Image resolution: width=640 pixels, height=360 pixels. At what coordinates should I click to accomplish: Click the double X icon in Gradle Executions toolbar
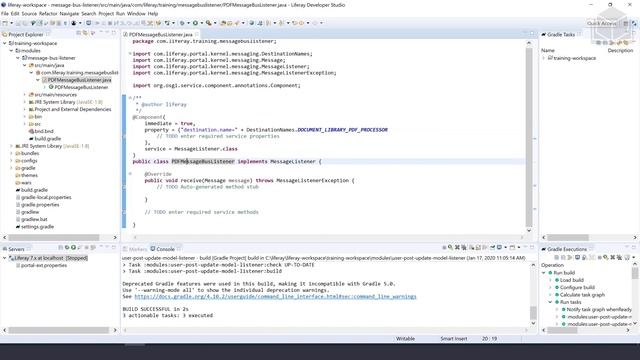point(619,257)
